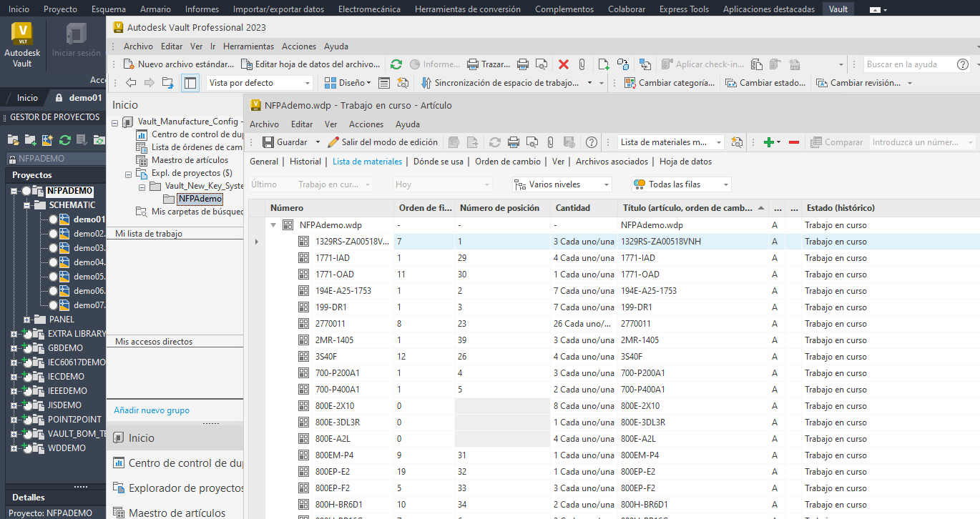
Task: Toggle the status circle beside demo01 drawing
Action: click(x=53, y=219)
